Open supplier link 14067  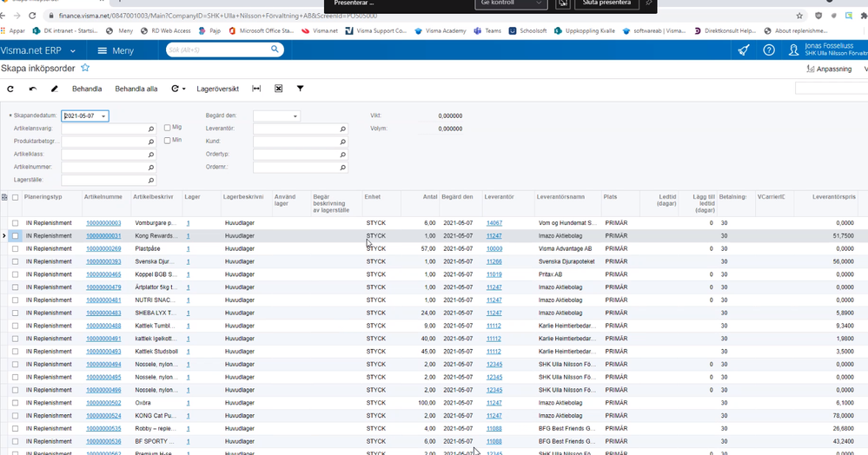494,223
